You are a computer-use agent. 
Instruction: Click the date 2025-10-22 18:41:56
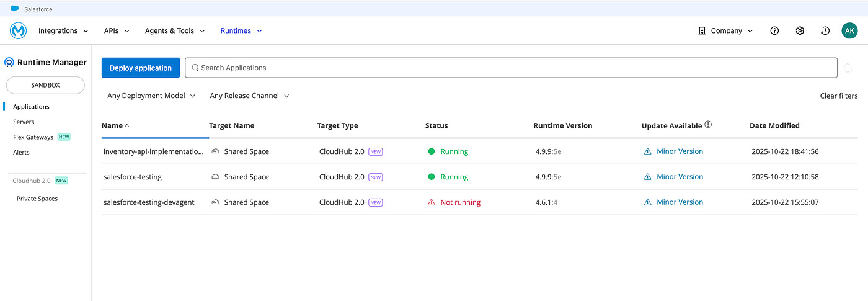coord(785,151)
